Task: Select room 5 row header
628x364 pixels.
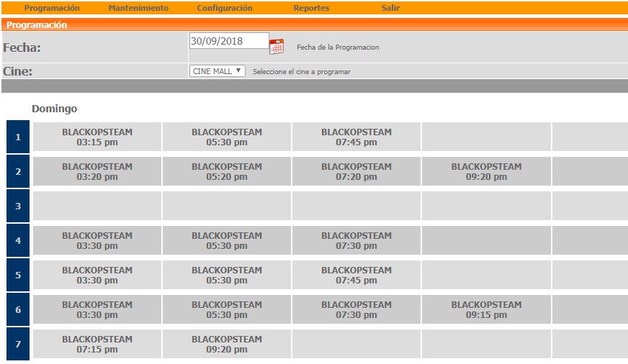Action: pos(18,275)
